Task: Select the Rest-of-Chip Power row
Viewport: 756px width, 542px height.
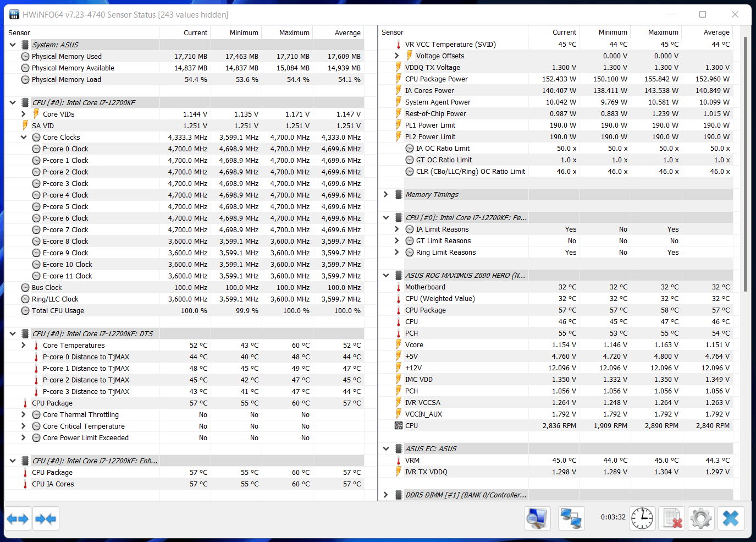Action: [556, 114]
